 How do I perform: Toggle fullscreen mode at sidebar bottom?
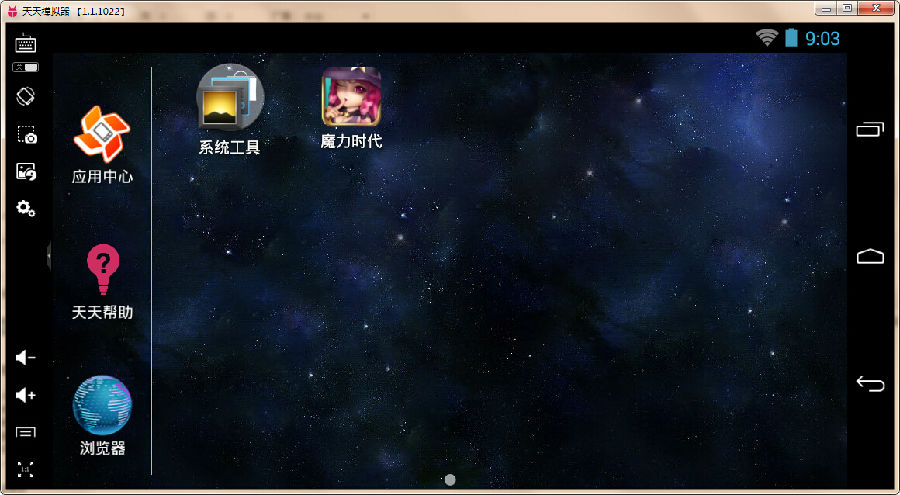tap(26, 469)
